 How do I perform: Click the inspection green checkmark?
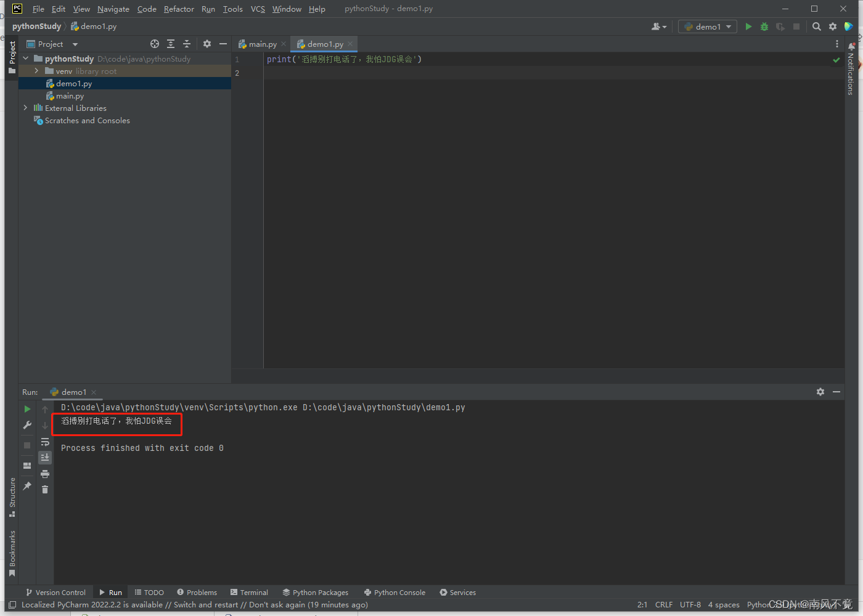pos(836,60)
